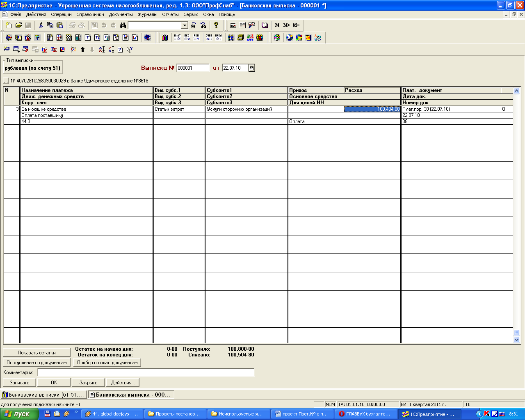Sort rows ascending with A-Z icon

(x=102, y=50)
